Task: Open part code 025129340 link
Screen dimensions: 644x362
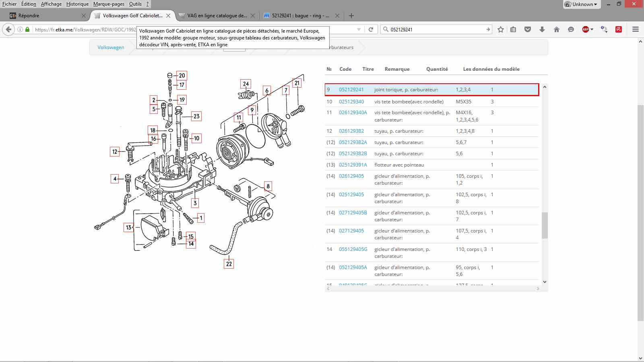Action: click(351, 102)
